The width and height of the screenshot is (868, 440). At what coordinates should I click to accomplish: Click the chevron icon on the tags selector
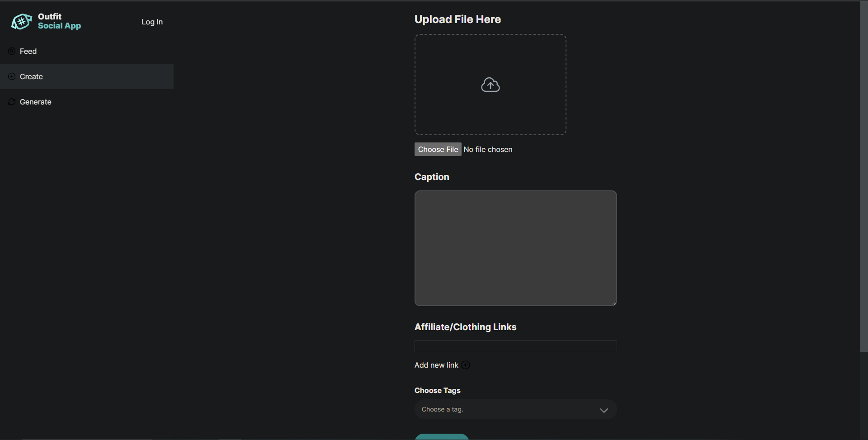[604, 410]
